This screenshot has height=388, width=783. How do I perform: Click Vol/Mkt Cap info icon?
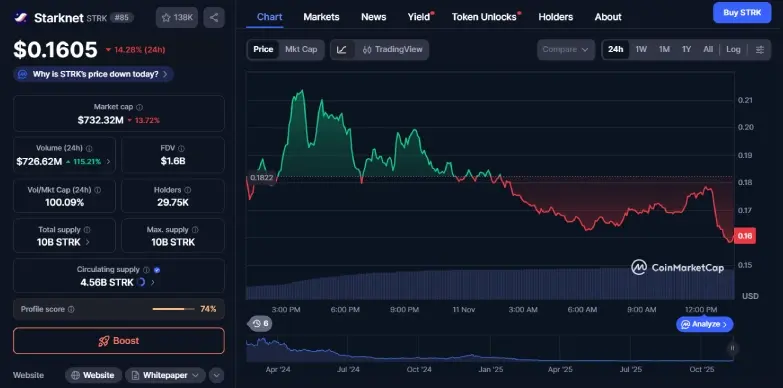tap(97, 190)
